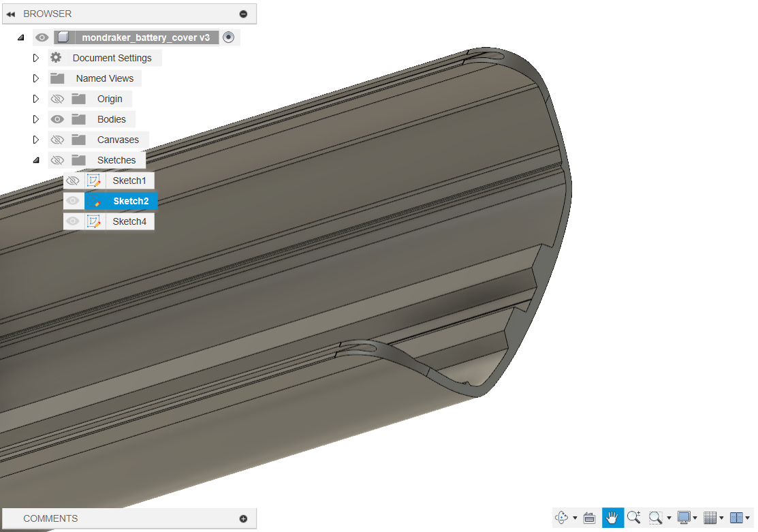Click the Sketch4 sketch icon

[94, 221]
